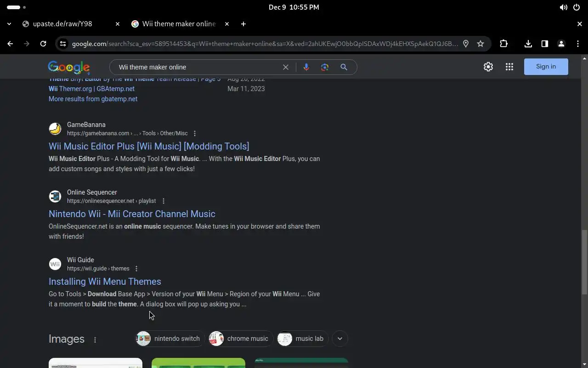The image size is (588, 368).
Task: Focus the browser address bar URL
Action: point(265,44)
